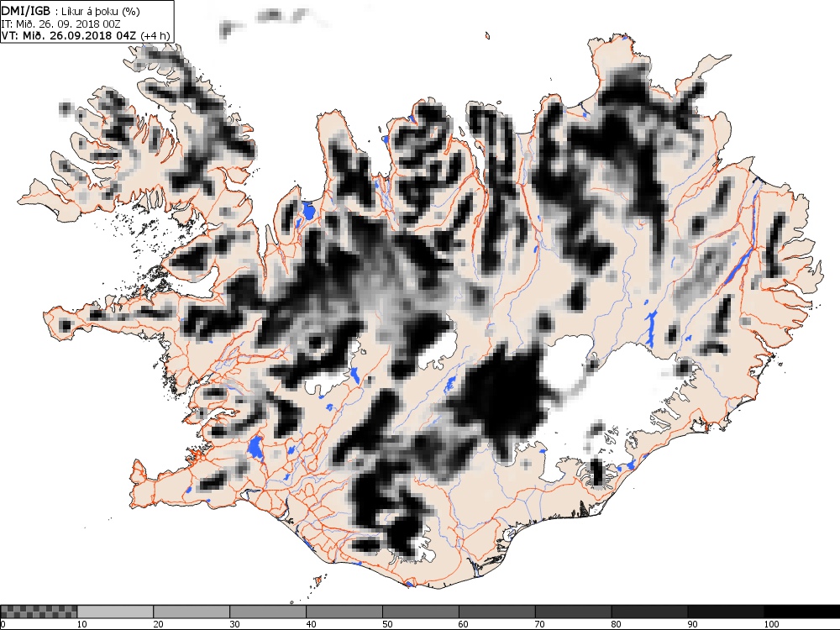Click the 80–90% legend swatch
This screenshot has width=840, height=630.
[x=649, y=612]
